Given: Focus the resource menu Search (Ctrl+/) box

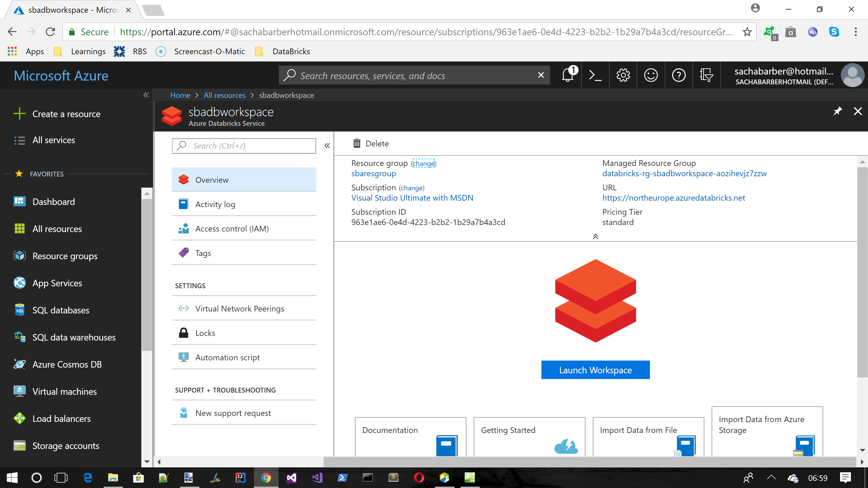Looking at the screenshot, I should pos(244,146).
